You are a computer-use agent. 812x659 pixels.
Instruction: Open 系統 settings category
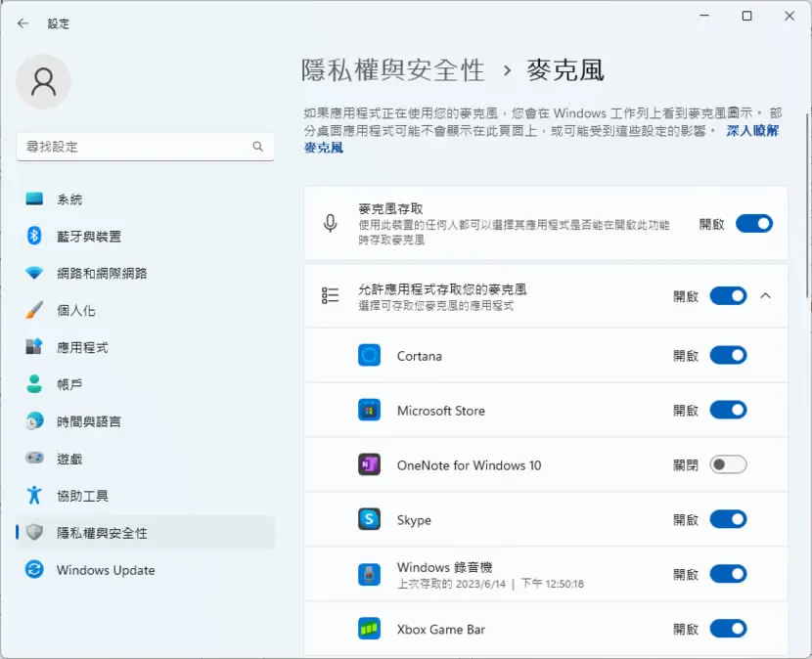pos(146,199)
